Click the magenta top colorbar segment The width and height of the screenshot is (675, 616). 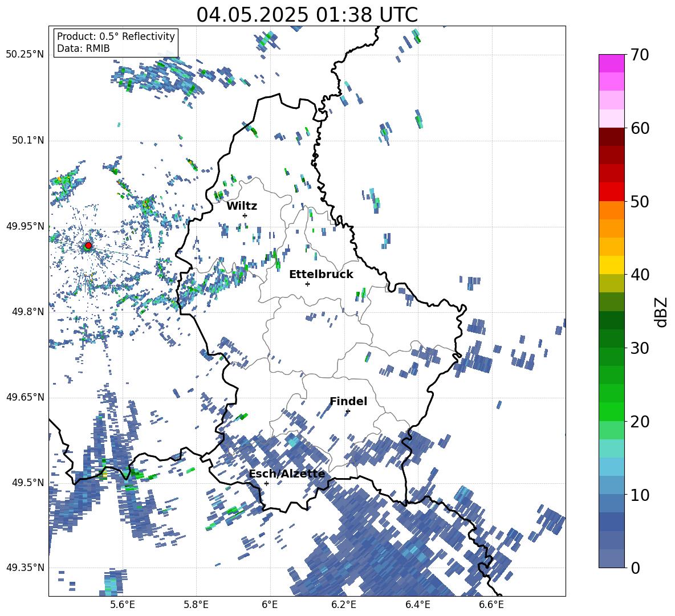[611, 63]
